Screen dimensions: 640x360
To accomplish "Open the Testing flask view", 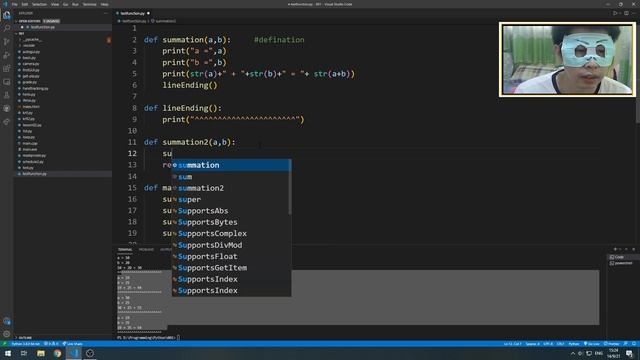I will pos(7,95).
